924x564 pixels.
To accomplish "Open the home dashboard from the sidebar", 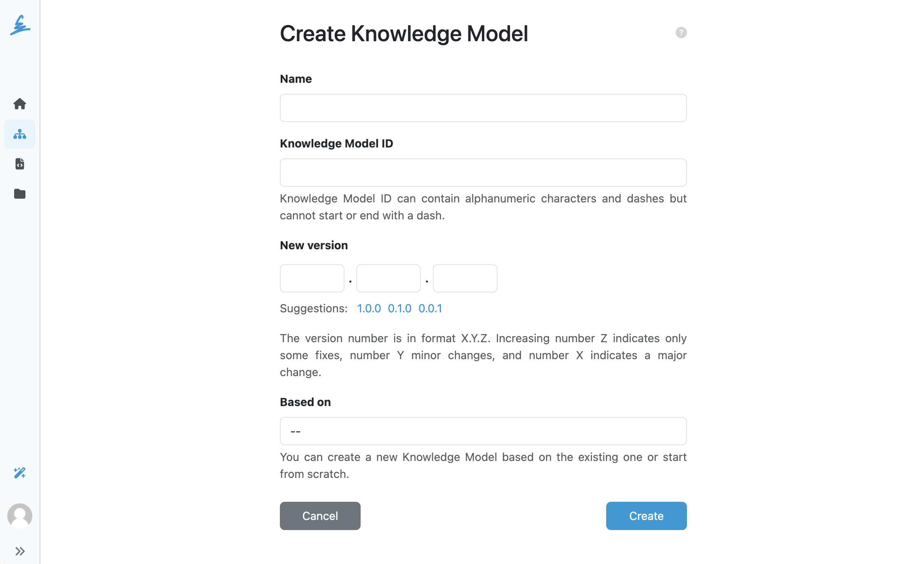I will [19, 104].
